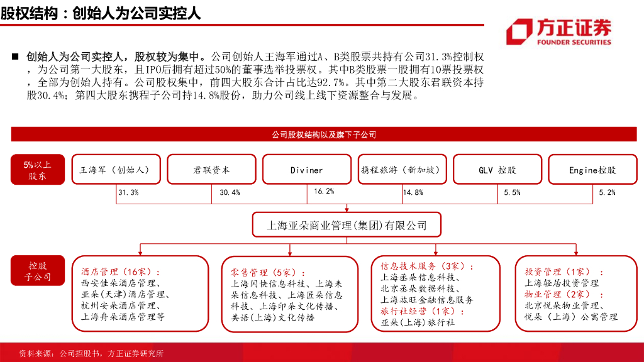
Task: Click the Founder Securities logo
Action: click(x=558, y=31)
